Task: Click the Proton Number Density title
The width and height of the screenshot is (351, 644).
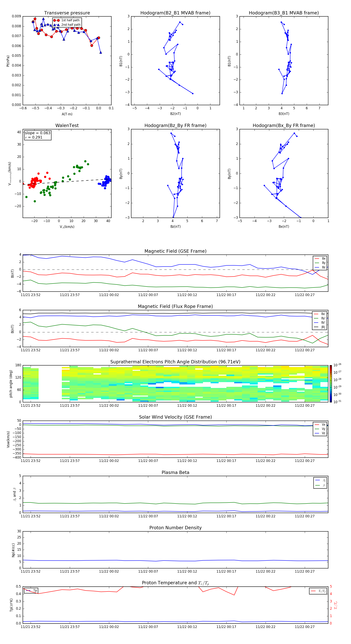Action: (175, 528)
